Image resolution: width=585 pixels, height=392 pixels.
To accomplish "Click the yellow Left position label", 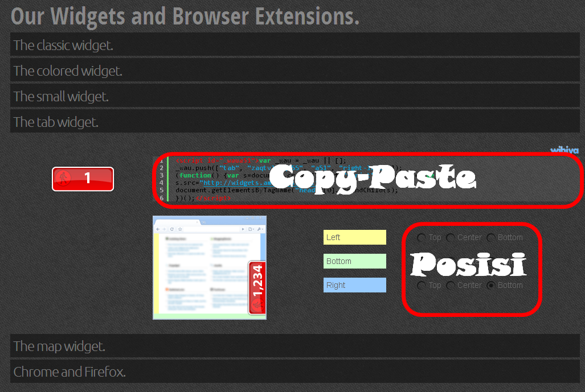I will [355, 237].
